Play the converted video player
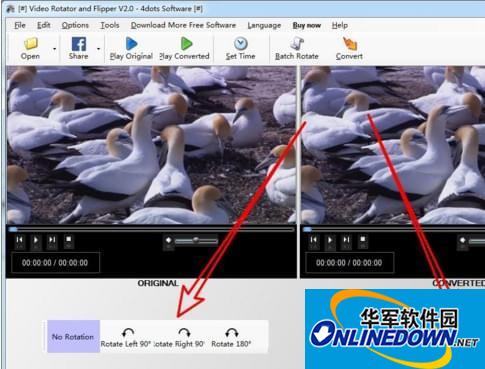The height and width of the screenshot is (369, 485). 330,240
